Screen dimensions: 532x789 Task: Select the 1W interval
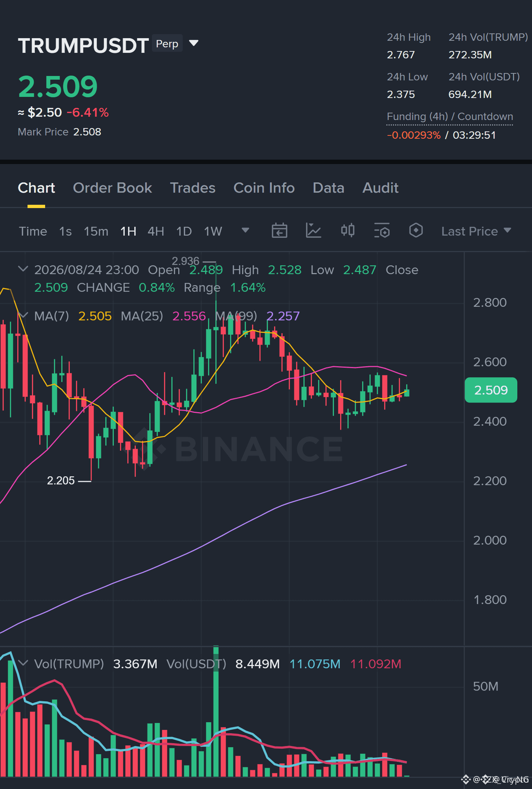point(213,231)
